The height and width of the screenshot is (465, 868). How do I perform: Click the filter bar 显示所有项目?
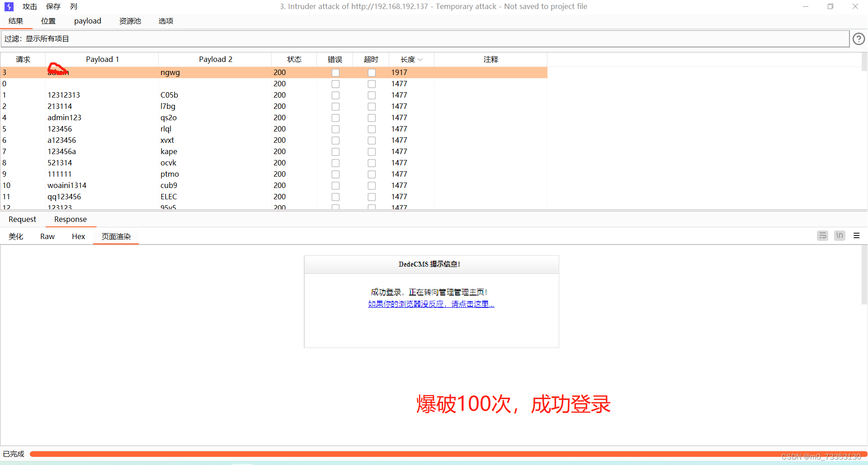pyautogui.click(x=425, y=39)
